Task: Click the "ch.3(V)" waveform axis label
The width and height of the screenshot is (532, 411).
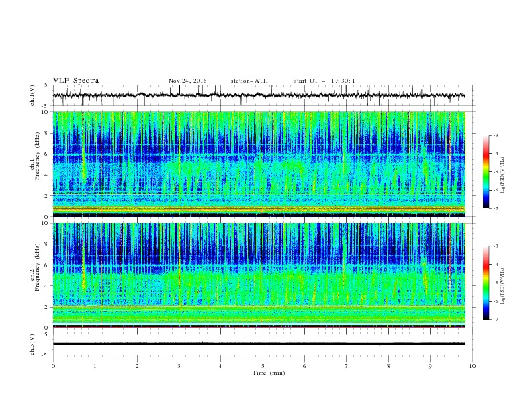Action: coord(32,345)
